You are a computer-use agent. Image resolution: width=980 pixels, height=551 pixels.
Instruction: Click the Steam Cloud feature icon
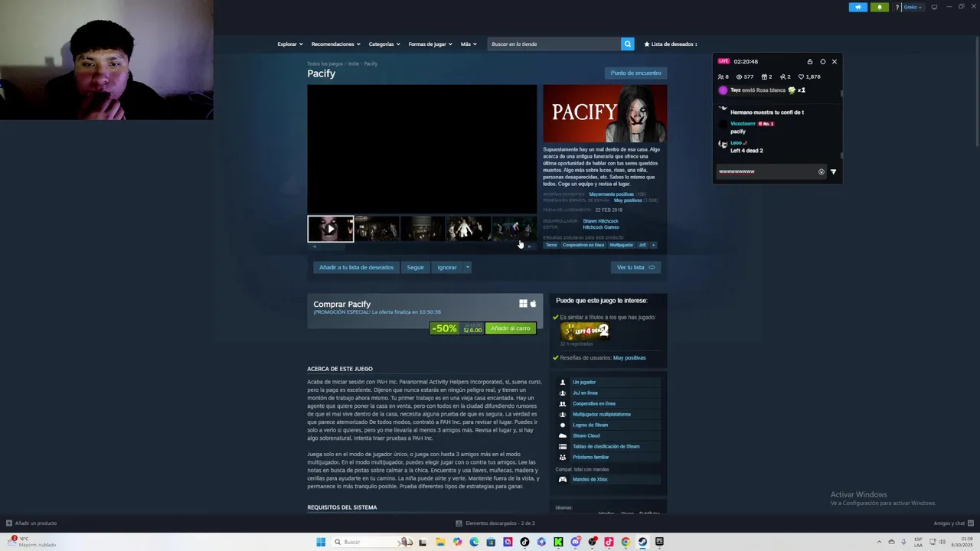pyautogui.click(x=563, y=435)
